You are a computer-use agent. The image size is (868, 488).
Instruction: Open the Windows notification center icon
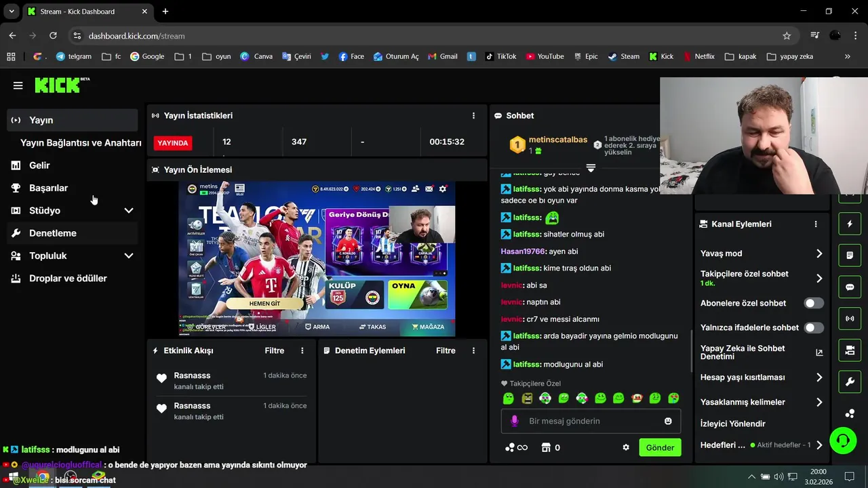pyautogui.click(x=849, y=476)
